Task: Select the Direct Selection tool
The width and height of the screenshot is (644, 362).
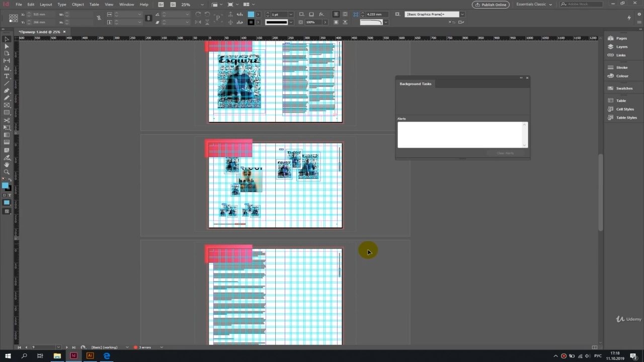Action: click(7, 46)
